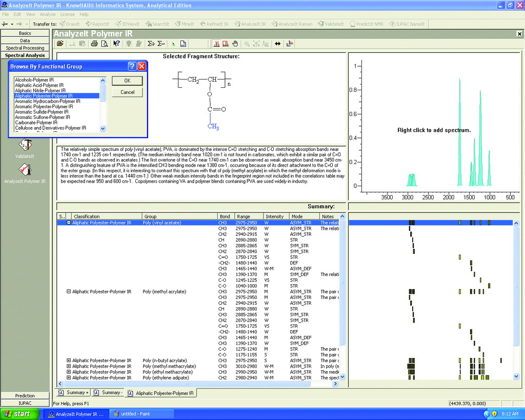Viewport: 525px width, 420px height.
Task: Click the Sigma minus summary icon
Action: (161, 44)
